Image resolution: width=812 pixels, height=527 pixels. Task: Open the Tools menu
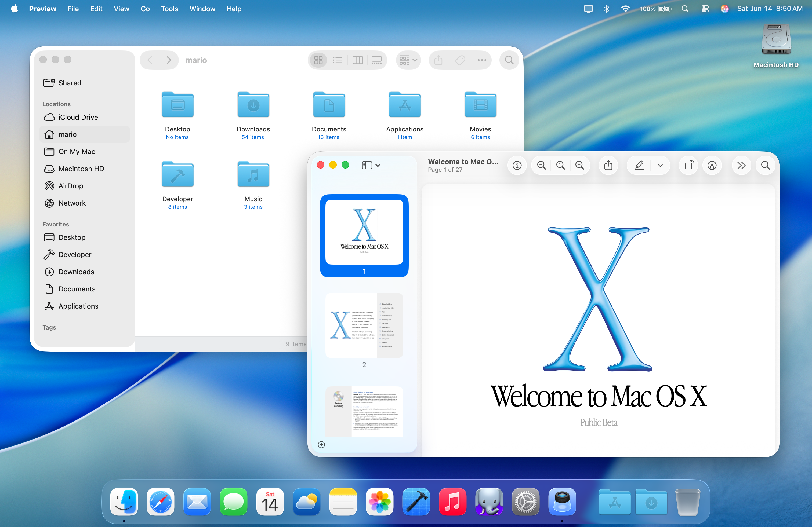(x=169, y=9)
